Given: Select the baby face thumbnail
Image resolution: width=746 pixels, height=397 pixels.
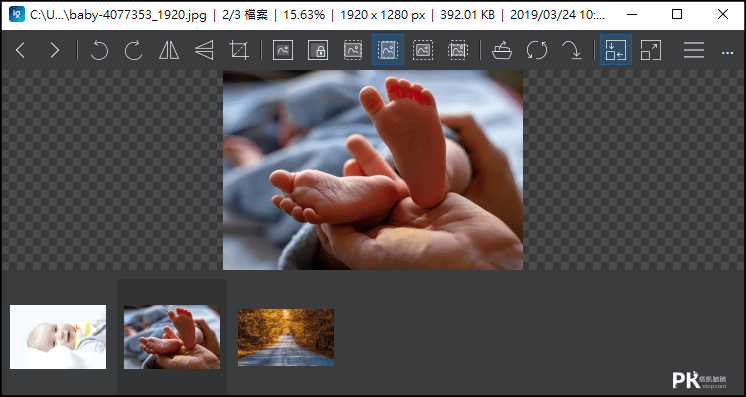Looking at the screenshot, I should click(x=58, y=337).
